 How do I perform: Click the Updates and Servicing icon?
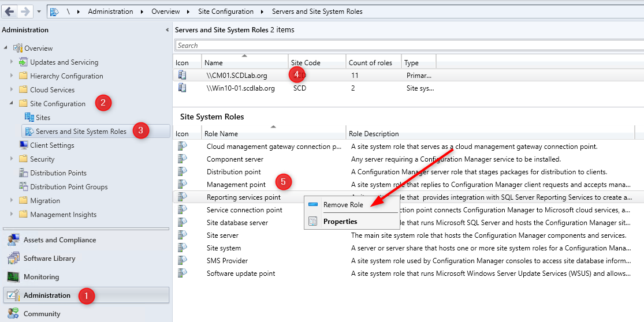tap(24, 62)
